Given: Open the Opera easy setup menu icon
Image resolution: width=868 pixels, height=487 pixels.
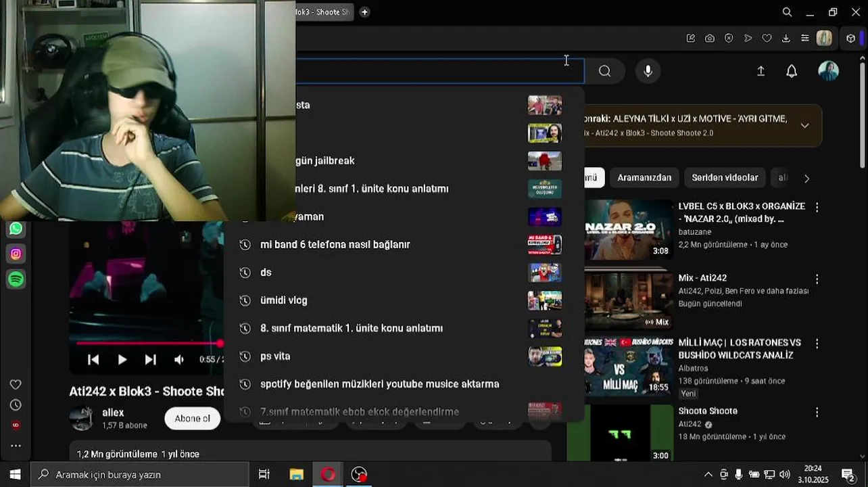Looking at the screenshot, I should point(804,39).
